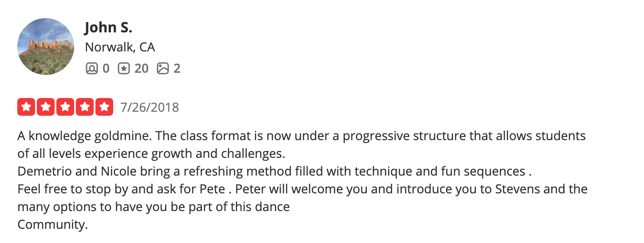Select the friend count number 0

coord(106,68)
